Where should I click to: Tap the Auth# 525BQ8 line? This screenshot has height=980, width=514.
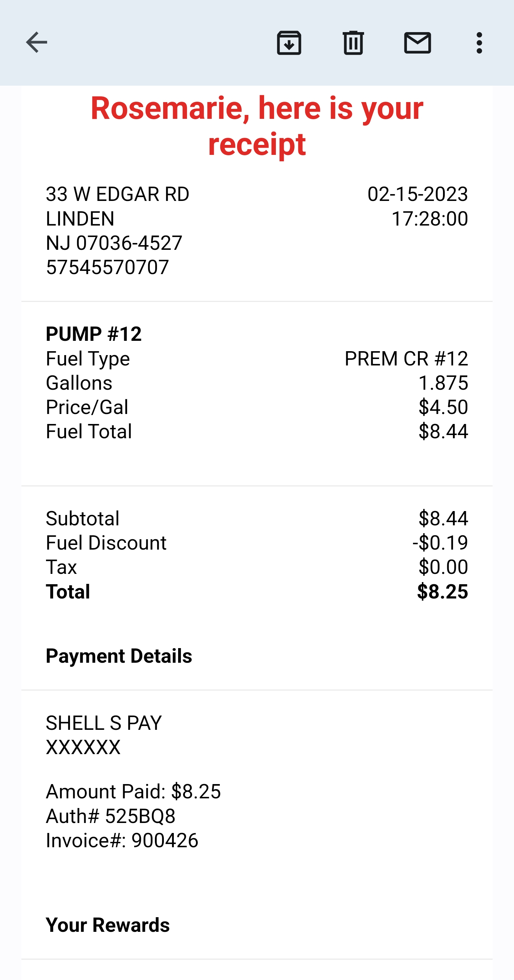pos(111,816)
